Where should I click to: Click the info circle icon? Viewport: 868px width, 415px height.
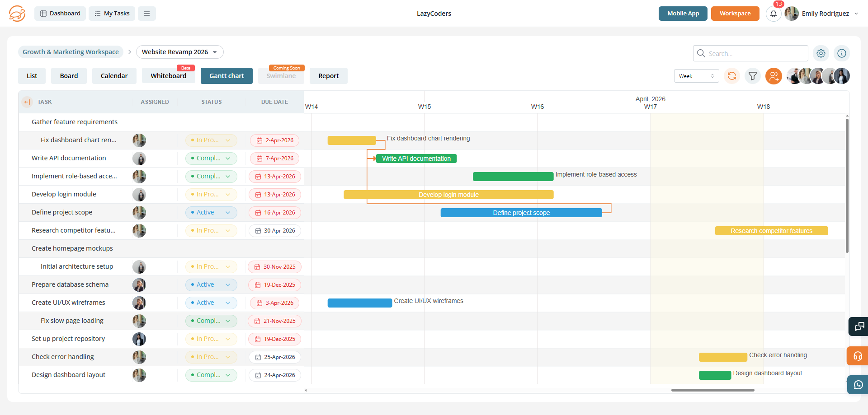tap(841, 53)
